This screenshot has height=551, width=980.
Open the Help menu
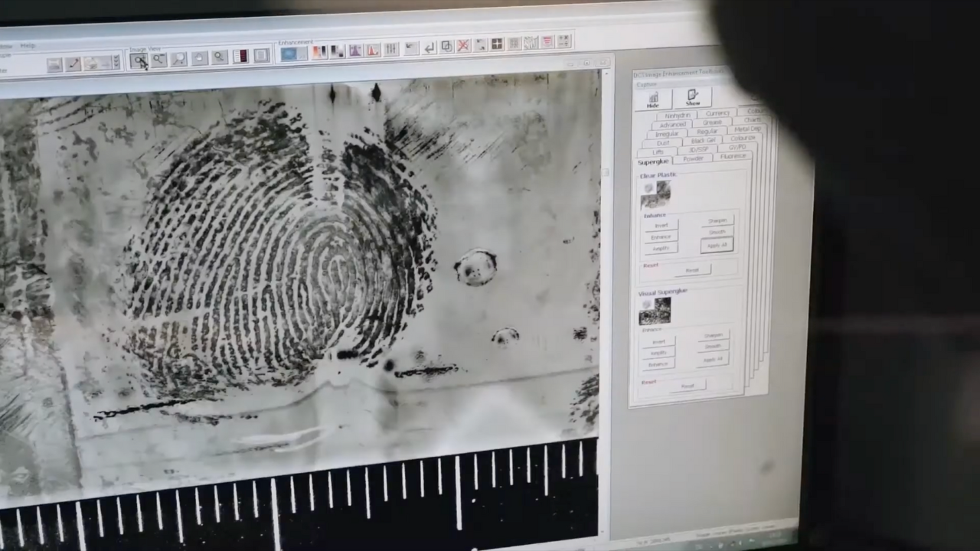(x=28, y=45)
